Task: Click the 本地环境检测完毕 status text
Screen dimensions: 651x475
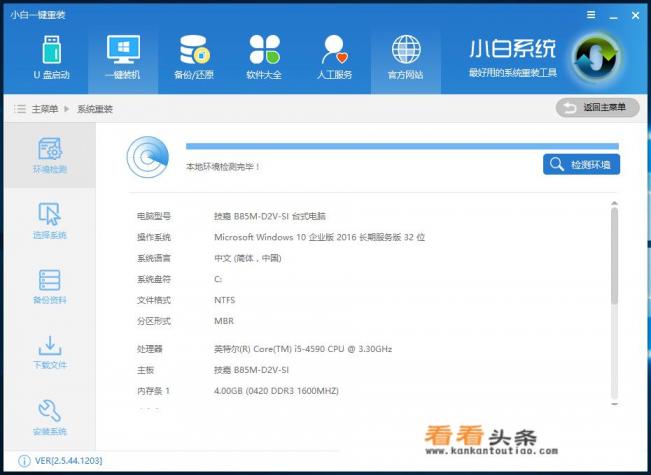Action: click(223, 167)
